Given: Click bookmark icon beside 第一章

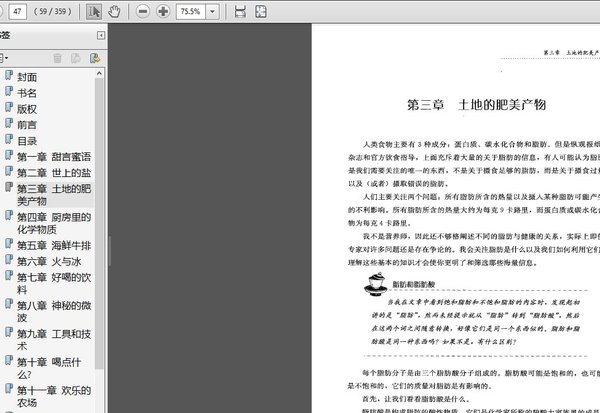Looking at the screenshot, I should 8,155.
